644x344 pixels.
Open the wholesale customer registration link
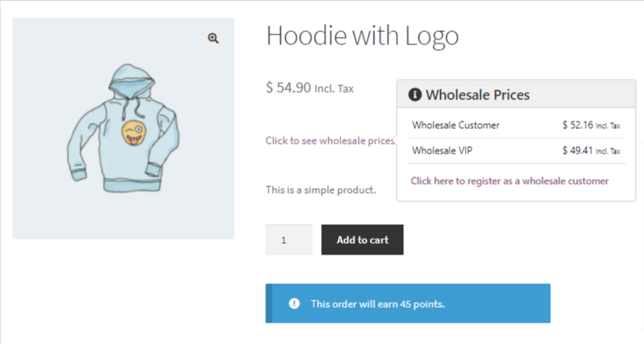pyautogui.click(x=509, y=181)
